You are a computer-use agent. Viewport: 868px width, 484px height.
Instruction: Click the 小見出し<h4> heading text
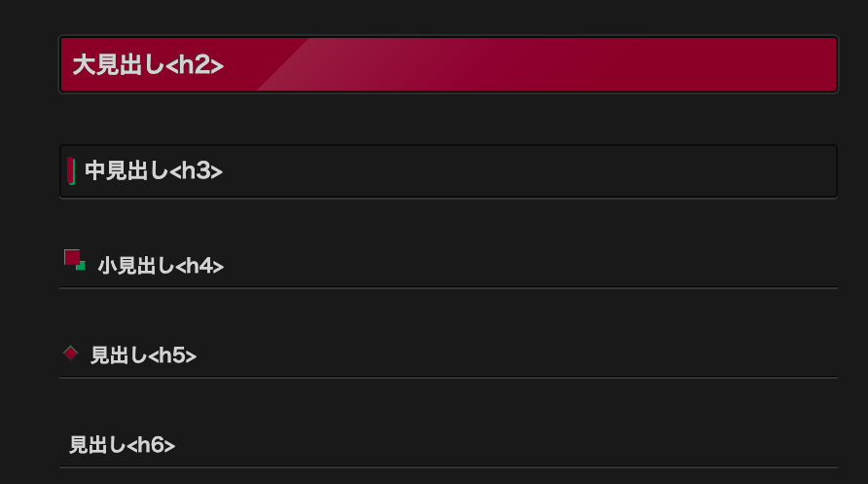click(161, 266)
